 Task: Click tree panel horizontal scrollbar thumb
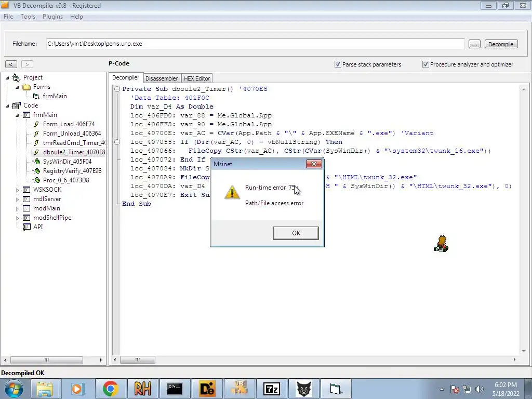point(46,360)
